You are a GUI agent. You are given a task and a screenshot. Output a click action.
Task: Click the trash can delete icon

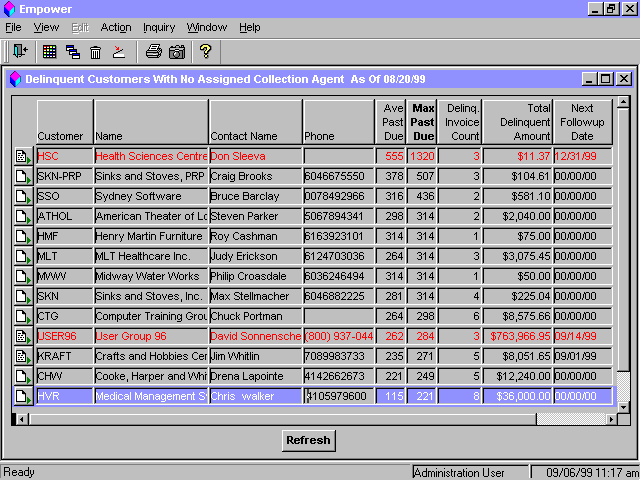(x=96, y=52)
